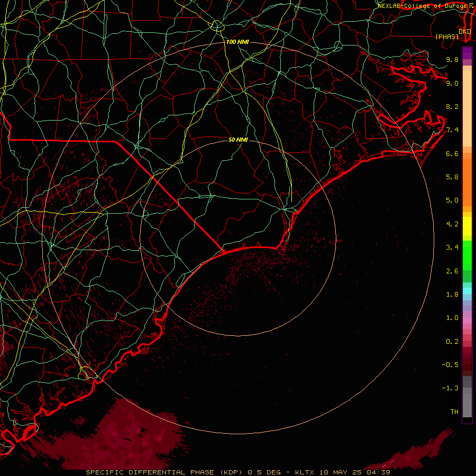Viewport: 476px width, 476px height.
Task: Click the 50 NMI range ring label
Action: coord(238,140)
